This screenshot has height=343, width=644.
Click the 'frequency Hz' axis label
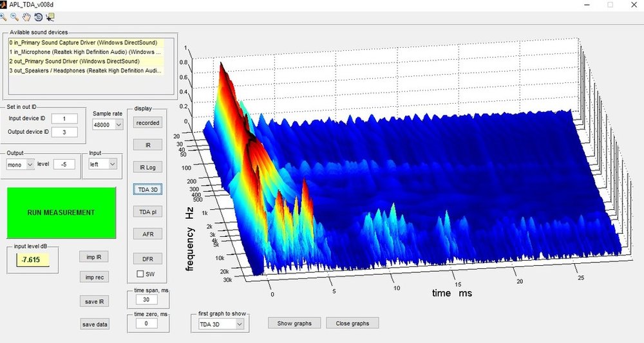pos(189,239)
